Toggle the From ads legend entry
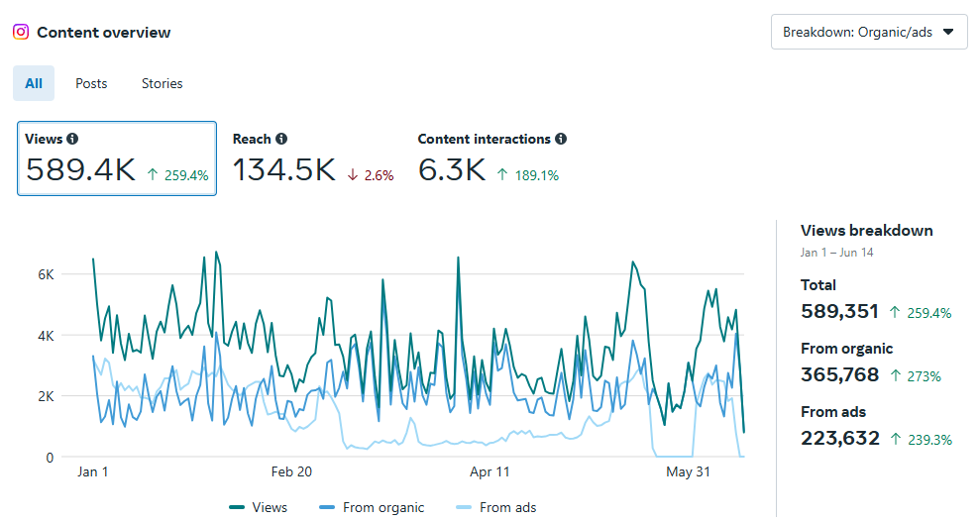980x521 pixels. click(495, 507)
